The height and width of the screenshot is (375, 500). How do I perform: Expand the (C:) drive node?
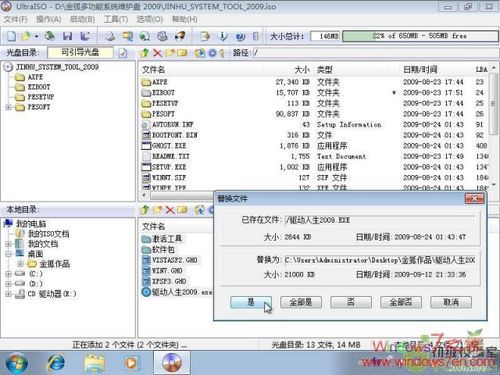pos(8,274)
